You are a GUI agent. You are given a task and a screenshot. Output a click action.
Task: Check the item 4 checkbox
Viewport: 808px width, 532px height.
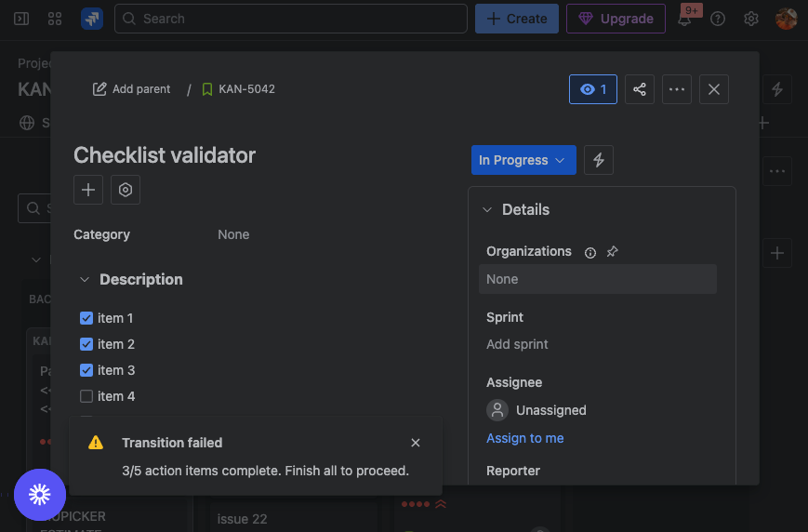(86, 396)
